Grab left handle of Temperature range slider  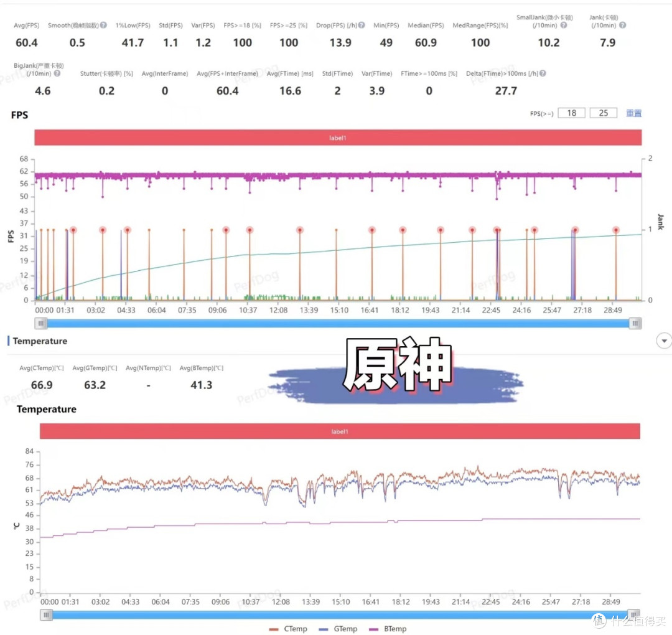(46, 615)
